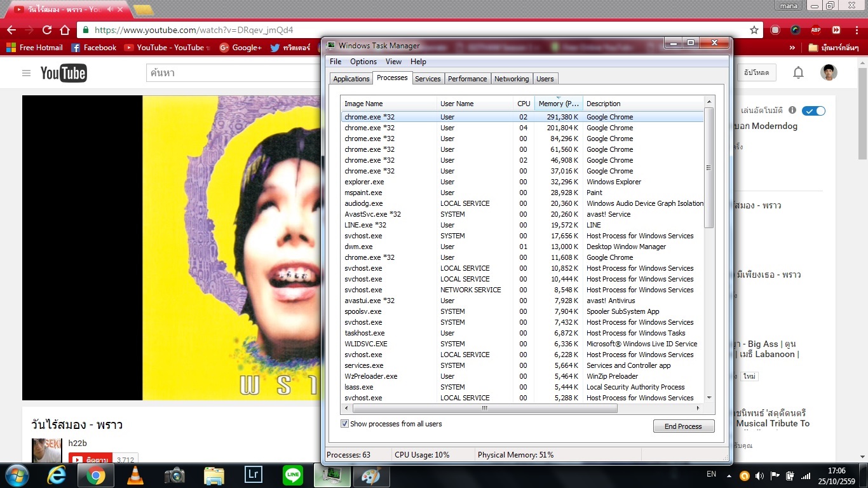Select the dwm.exe process row
868x488 pixels.
click(522, 247)
